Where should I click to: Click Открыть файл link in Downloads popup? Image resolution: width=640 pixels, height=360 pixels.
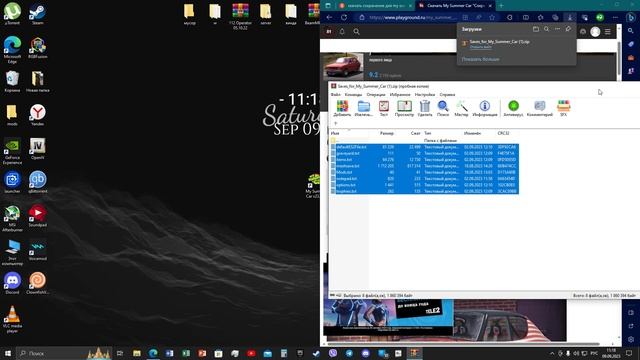click(480, 47)
